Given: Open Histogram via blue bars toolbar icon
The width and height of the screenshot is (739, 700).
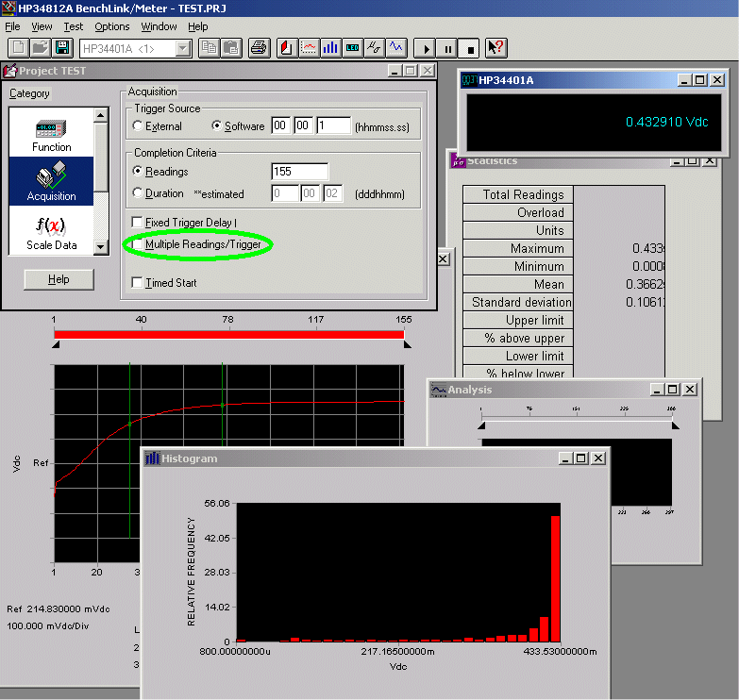Looking at the screenshot, I should [330, 47].
